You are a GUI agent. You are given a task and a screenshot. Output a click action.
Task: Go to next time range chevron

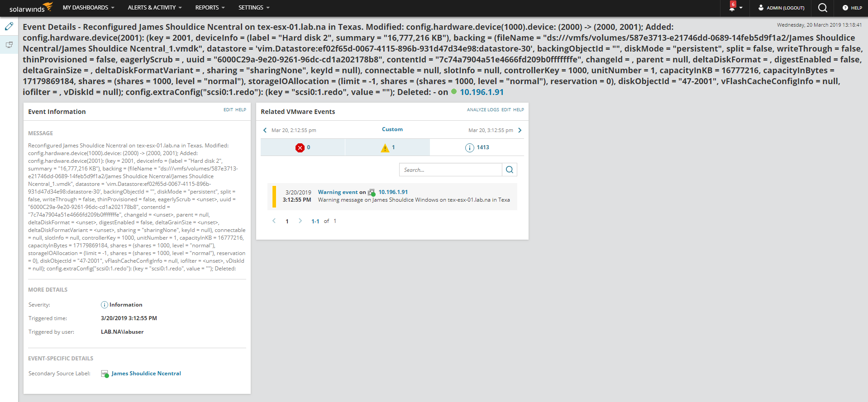520,130
